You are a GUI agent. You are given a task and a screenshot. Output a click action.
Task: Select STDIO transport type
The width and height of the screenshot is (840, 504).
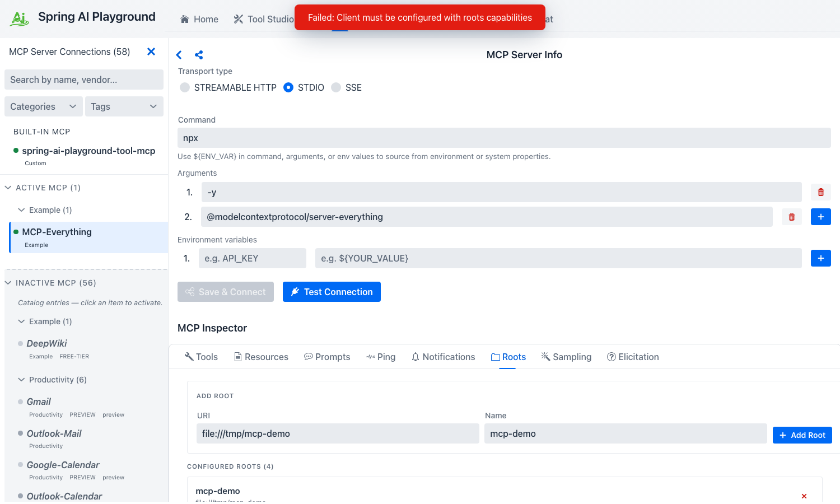pos(288,87)
